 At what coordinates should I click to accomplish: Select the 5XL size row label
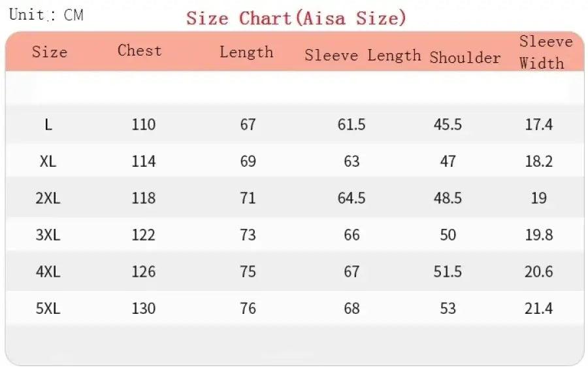(x=48, y=308)
